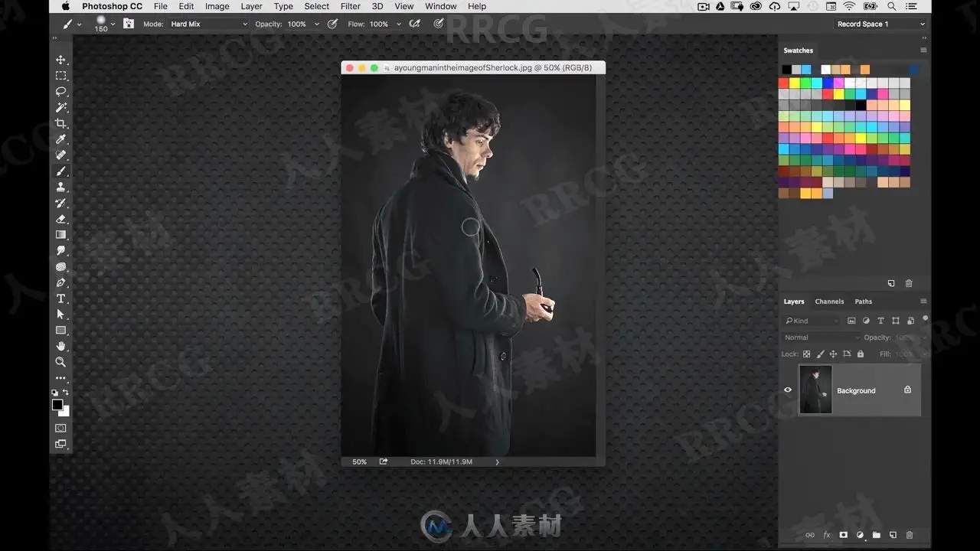Expand the status bar info arrow
Screen dimensions: 980x551
coord(497,462)
